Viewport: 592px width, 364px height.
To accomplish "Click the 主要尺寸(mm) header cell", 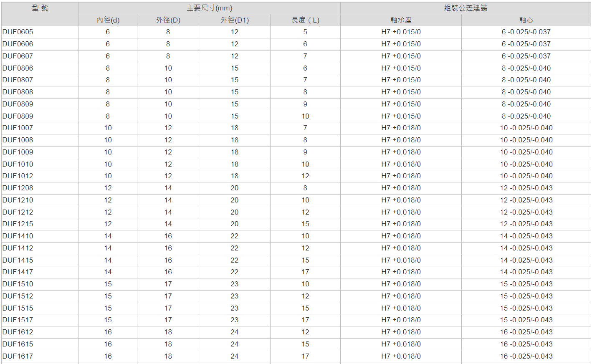I will click(x=209, y=8).
